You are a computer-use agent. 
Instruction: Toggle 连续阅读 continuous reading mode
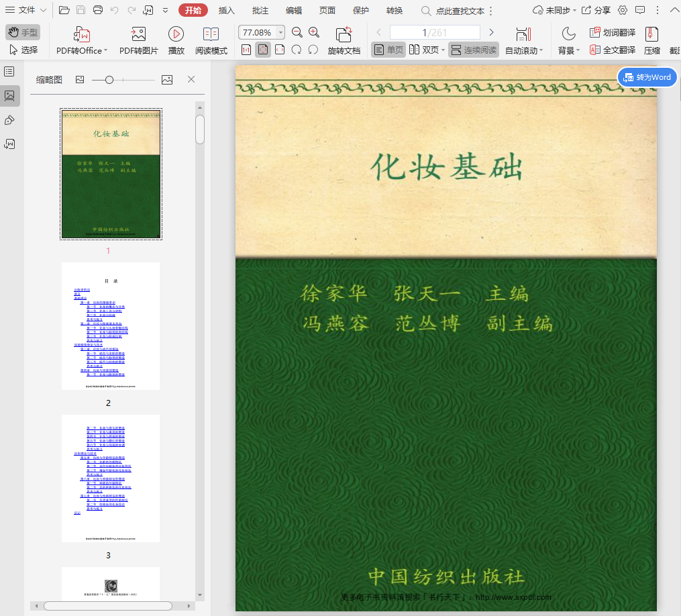point(474,50)
